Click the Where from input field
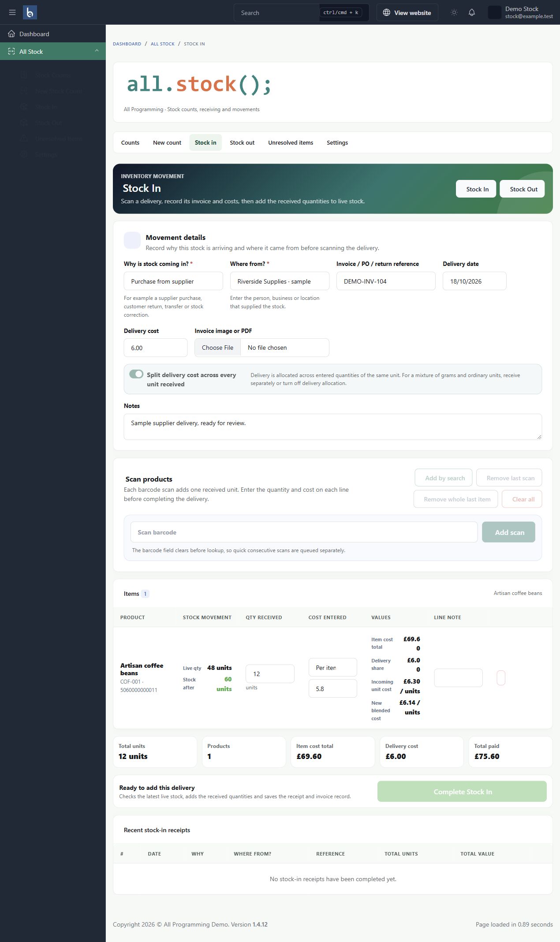 [280, 281]
